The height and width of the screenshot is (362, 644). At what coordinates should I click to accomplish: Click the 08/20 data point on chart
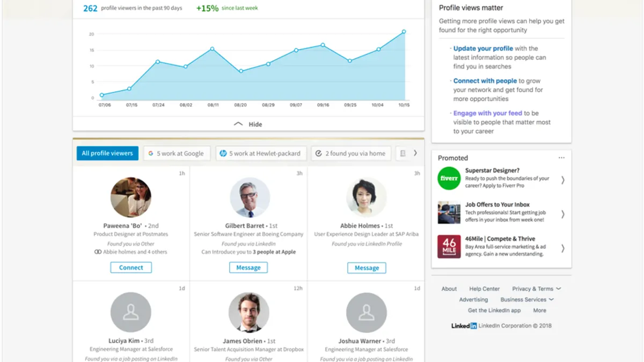coord(241,71)
